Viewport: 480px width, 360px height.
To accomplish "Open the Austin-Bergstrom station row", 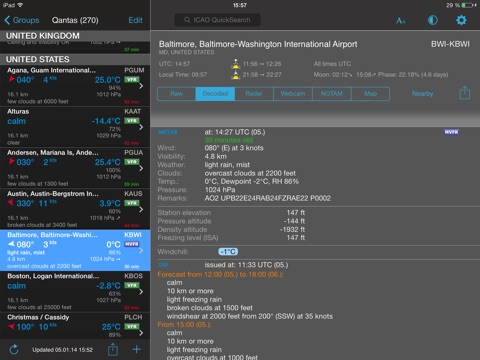I will pos(75,209).
